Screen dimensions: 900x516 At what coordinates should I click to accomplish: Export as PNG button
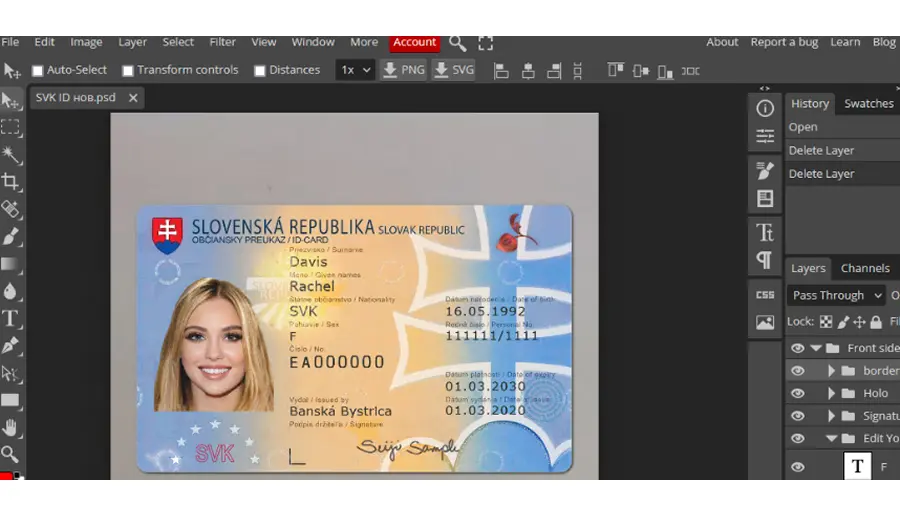click(404, 70)
